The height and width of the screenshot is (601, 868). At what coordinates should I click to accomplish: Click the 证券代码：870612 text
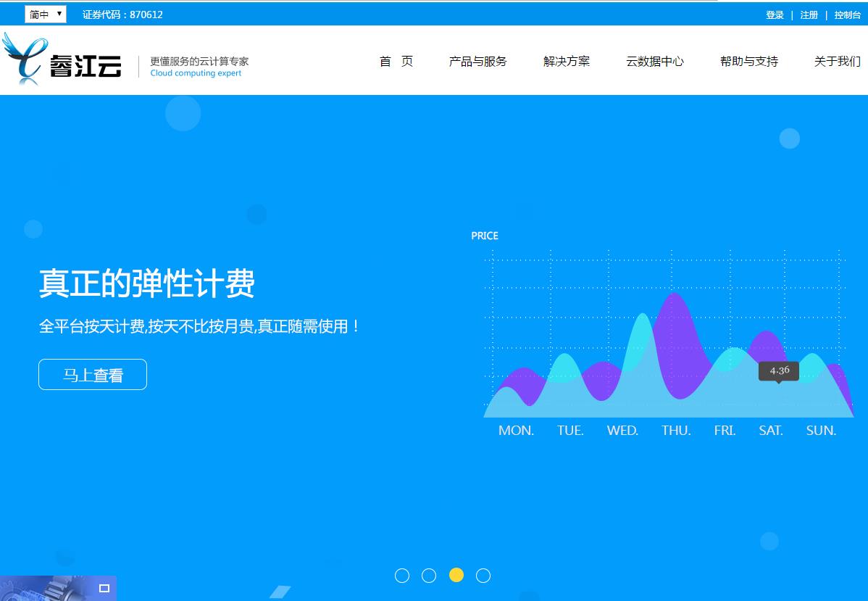[x=123, y=15]
